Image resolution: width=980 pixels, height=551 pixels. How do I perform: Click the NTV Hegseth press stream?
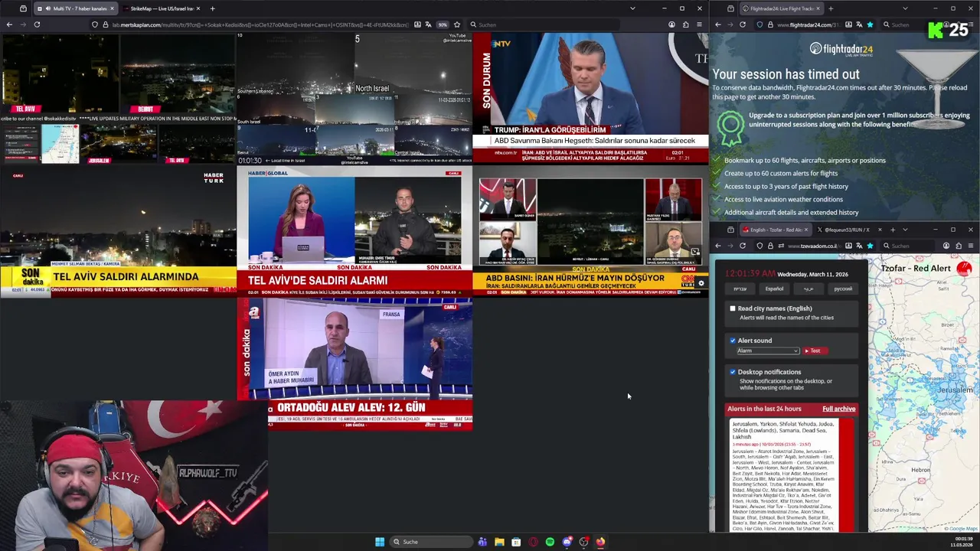(590, 98)
